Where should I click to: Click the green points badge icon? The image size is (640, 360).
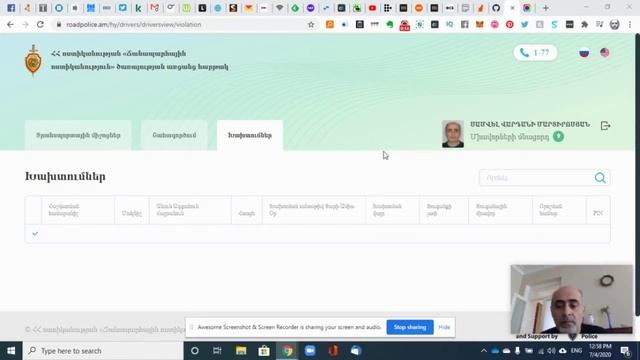pos(558,137)
